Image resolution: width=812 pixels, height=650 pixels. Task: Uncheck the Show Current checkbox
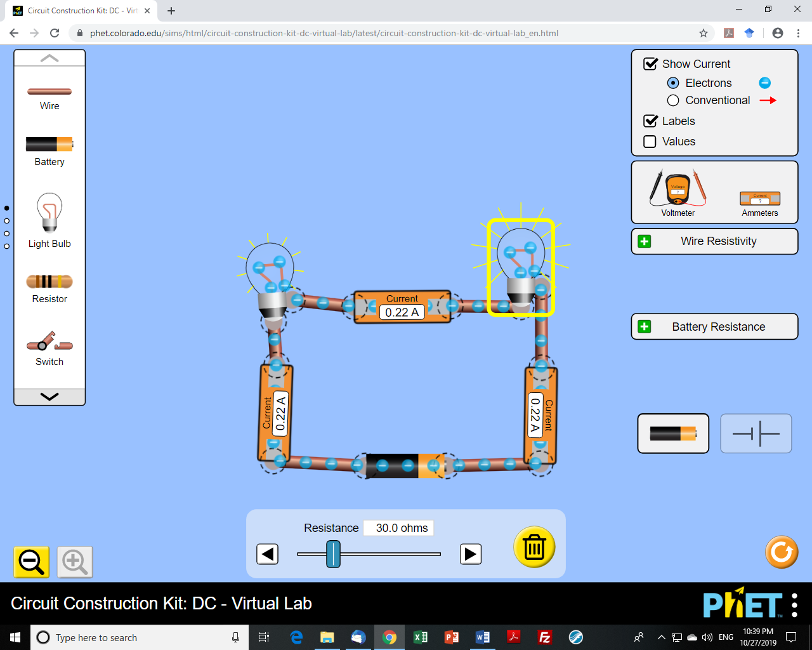point(650,64)
